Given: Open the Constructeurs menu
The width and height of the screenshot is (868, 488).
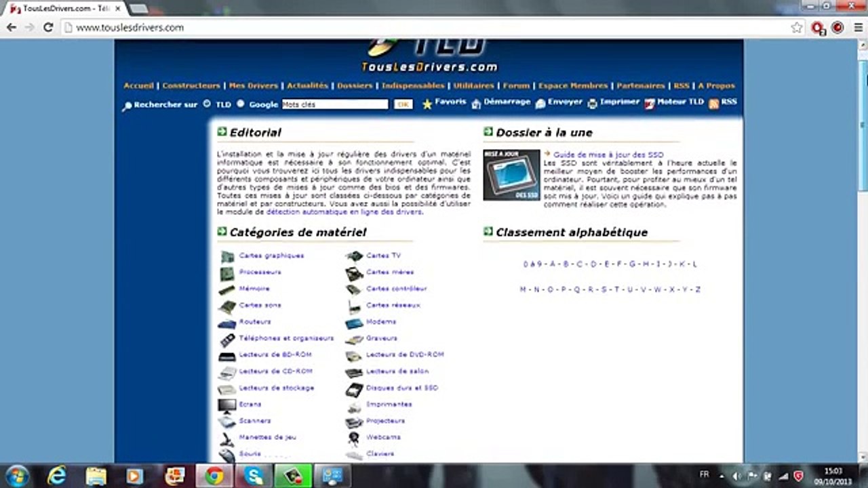Looking at the screenshot, I should click(x=191, y=86).
